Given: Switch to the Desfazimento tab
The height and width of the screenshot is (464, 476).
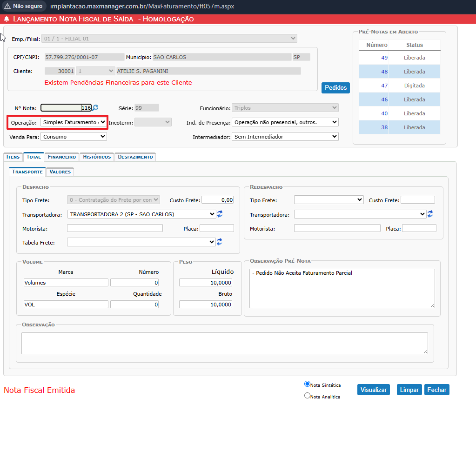Looking at the screenshot, I should [x=135, y=157].
